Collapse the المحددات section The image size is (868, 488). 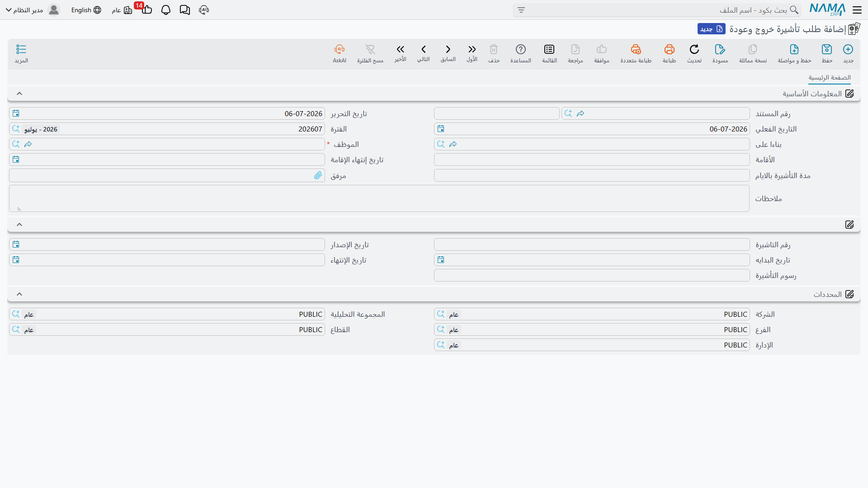tap(19, 294)
